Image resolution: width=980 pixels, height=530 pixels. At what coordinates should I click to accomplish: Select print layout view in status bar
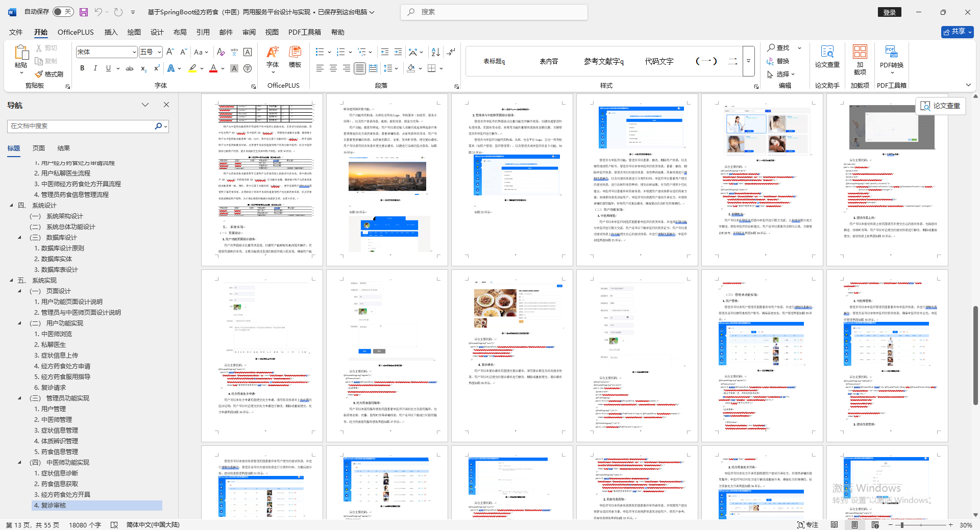(x=855, y=524)
